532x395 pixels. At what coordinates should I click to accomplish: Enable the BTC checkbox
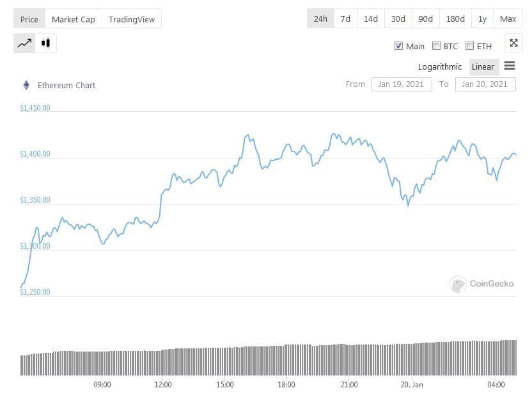point(436,46)
